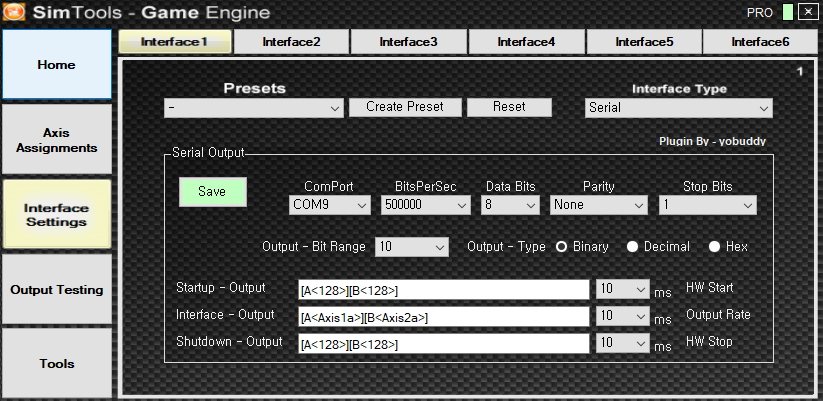
Task: Open the HW Stop ms dropdown
Action: 623,343
